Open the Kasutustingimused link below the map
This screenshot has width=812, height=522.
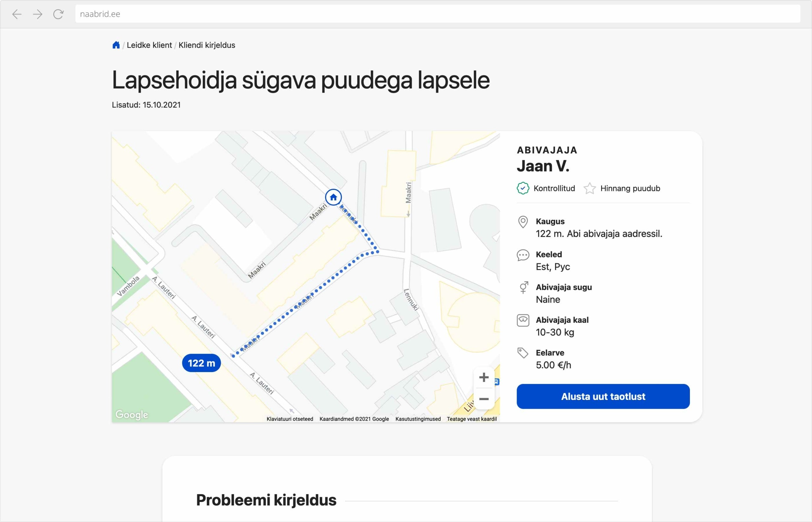pyautogui.click(x=418, y=419)
